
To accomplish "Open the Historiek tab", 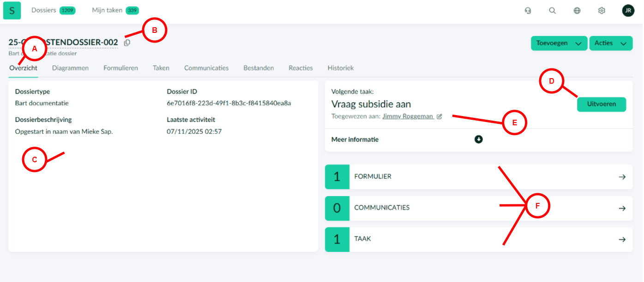I will (x=340, y=68).
